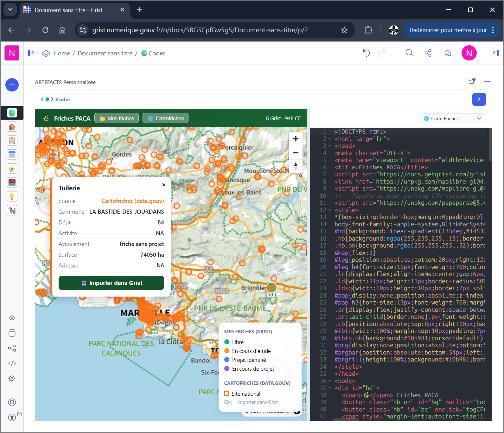Redo the last undone action
The width and height of the screenshot is (504, 433).
click(382, 53)
